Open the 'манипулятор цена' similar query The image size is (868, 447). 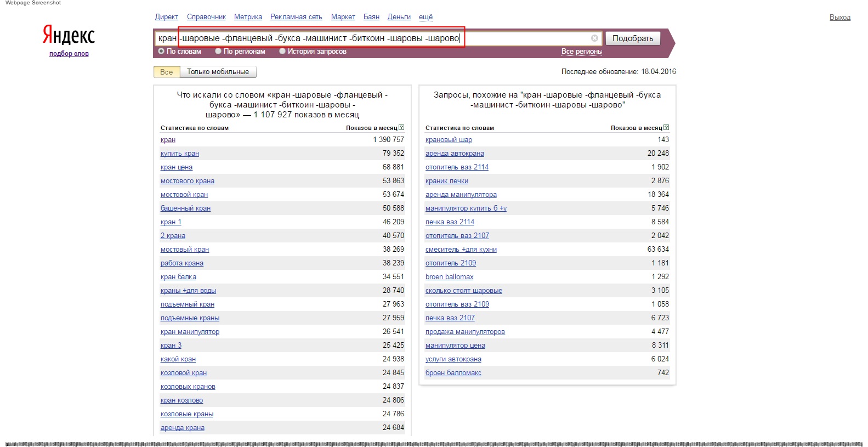[455, 346]
